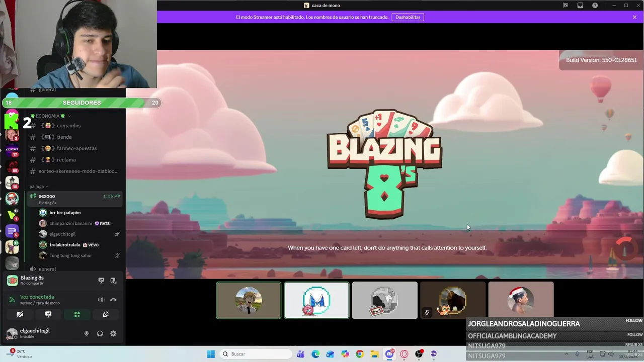The width and height of the screenshot is (644, 362).
Task: Click the Voz conectada status text
Action: (x=37, y=297)
